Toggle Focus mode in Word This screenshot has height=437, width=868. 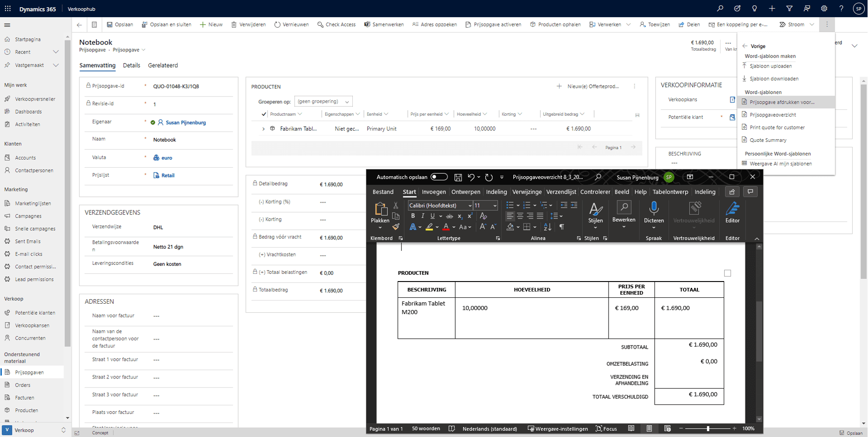pos(606,428)
